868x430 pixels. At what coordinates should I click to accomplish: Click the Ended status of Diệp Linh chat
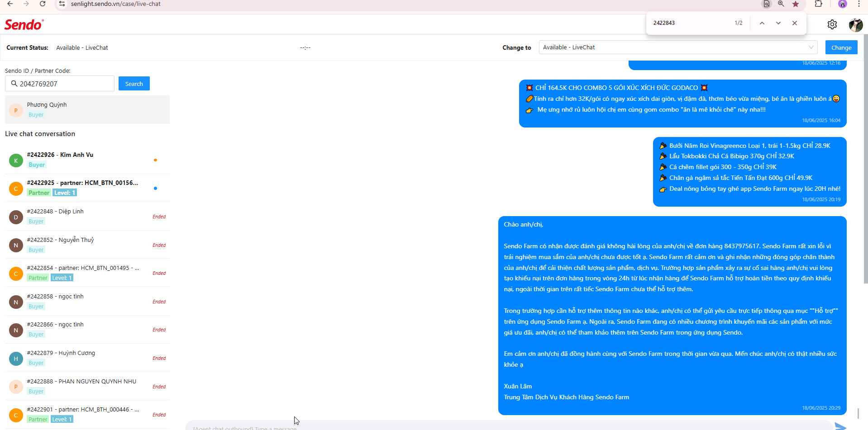point(159,217)
